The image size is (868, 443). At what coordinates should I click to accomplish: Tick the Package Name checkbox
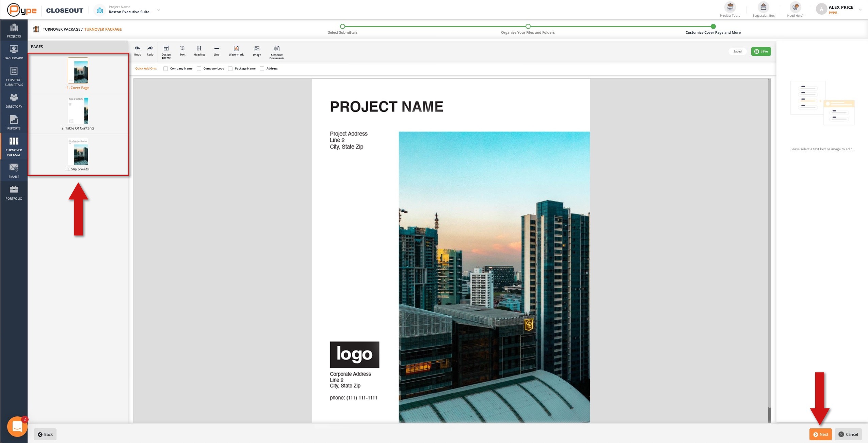click(x=230, y=68)
